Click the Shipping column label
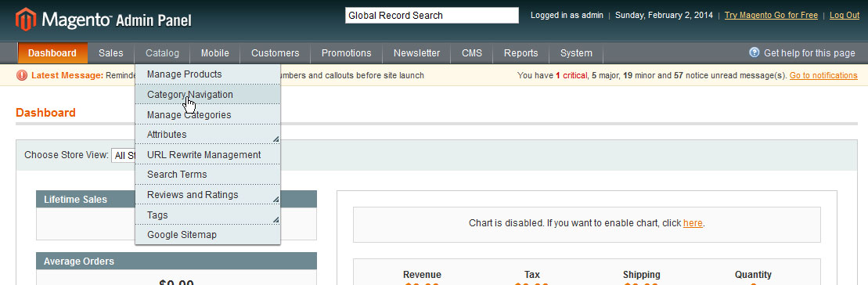This screenshot has width=868, height=285. [x=641, y=275]
